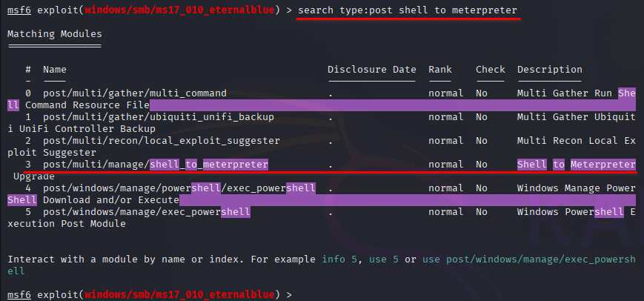The width and height of the screenshot is (644, 301).
Task: Select module path post/multi/gather/ubiquiti_unifi_backup
Action: [159, 117]
